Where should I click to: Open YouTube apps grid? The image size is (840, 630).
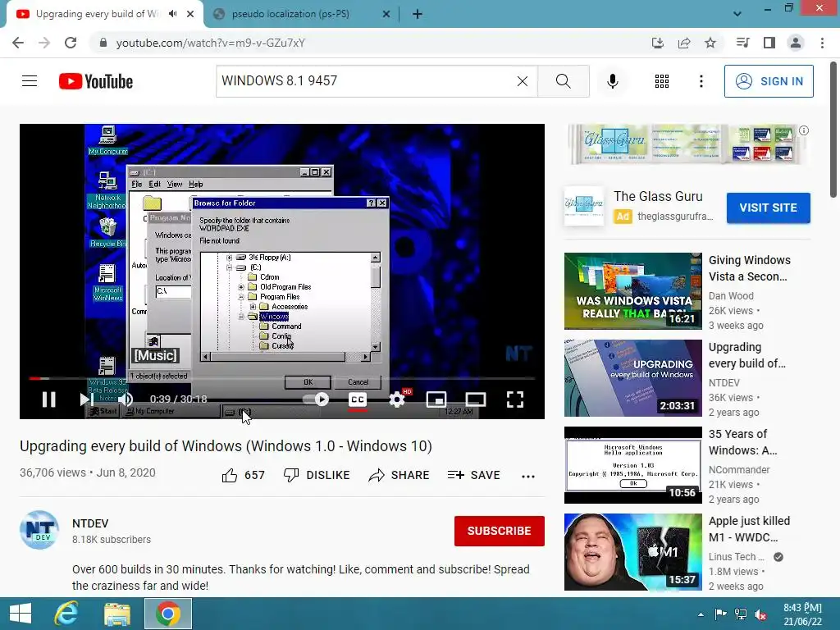(x=662, y=81)
